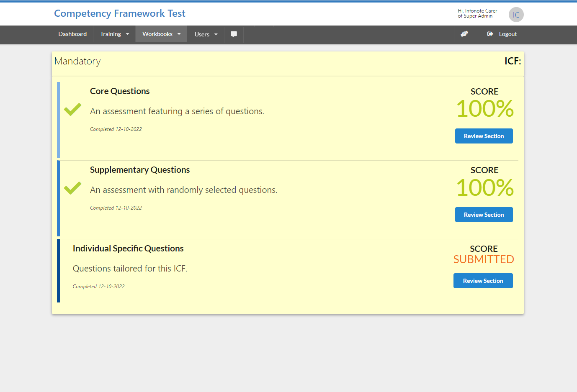This screenshot has width=577, height=392.
Task: Open the Workbooks menu
Action: (x=161, y=34)
